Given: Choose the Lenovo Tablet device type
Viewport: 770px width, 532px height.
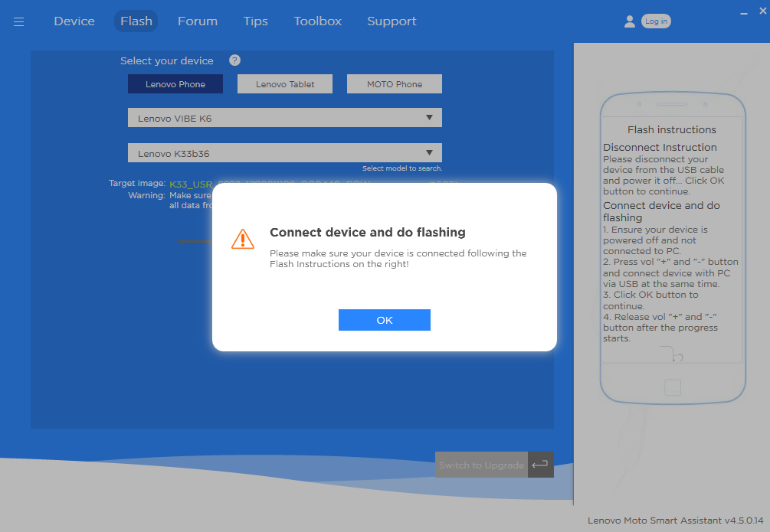Looking at the screenshot, I should coord(285,84).
